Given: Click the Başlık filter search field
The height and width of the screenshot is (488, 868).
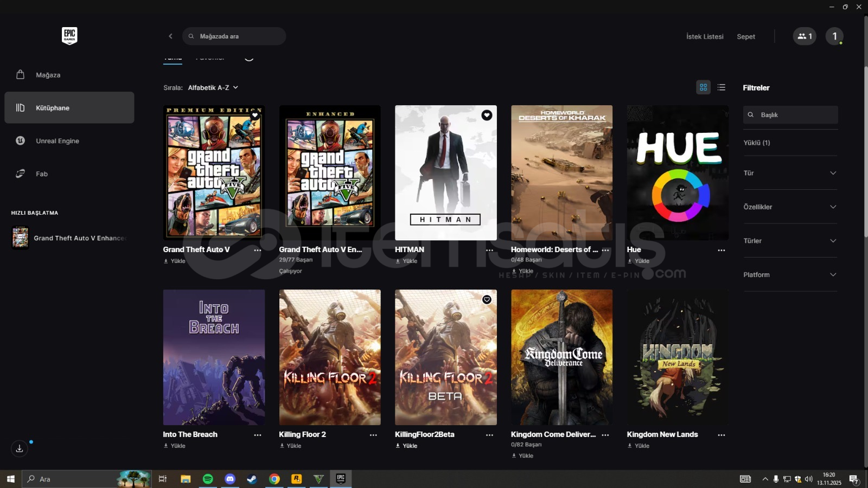Looking at the screenshot, I should [790, 115].
